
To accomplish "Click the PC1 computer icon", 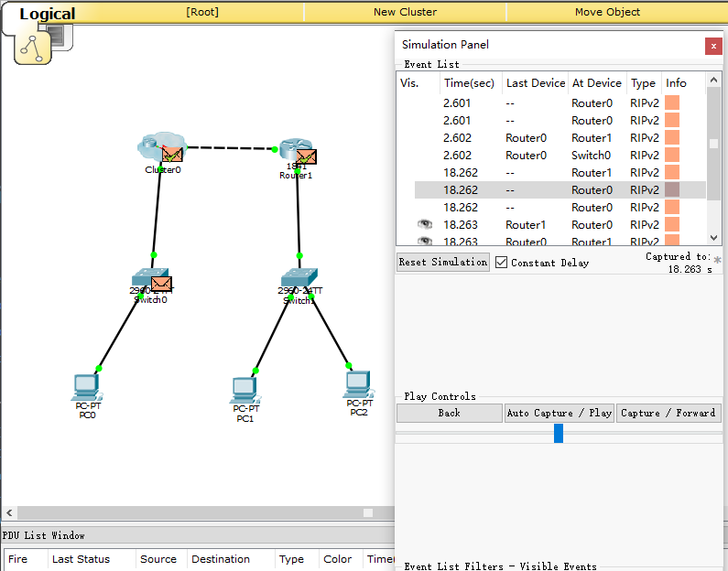I will (244, 391).
